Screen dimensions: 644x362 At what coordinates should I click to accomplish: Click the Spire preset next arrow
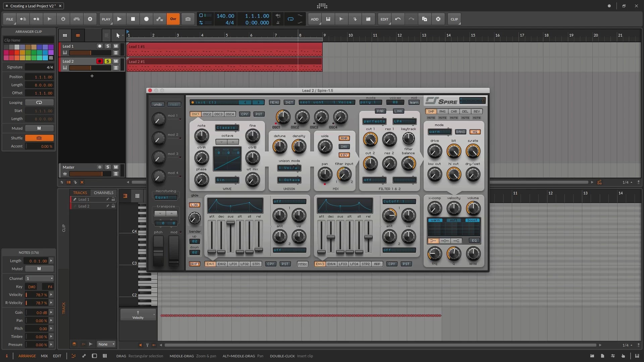tap(258, 103)
